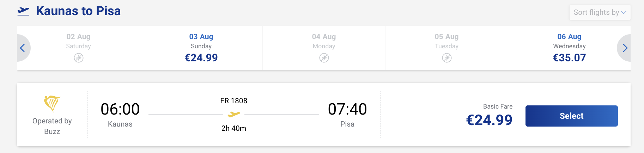Click the no-flight icon under 05 Aug Tuesday
This screenshot has width=644, height=153.
point(447,58)
